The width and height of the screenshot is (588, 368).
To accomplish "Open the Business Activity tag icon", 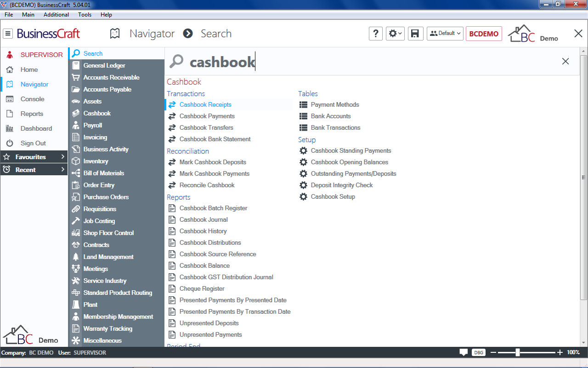I will [x=76, y=149].
